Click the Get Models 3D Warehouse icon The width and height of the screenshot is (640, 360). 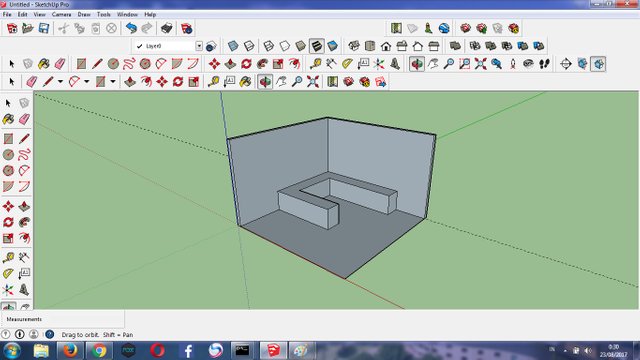[465, 28]
